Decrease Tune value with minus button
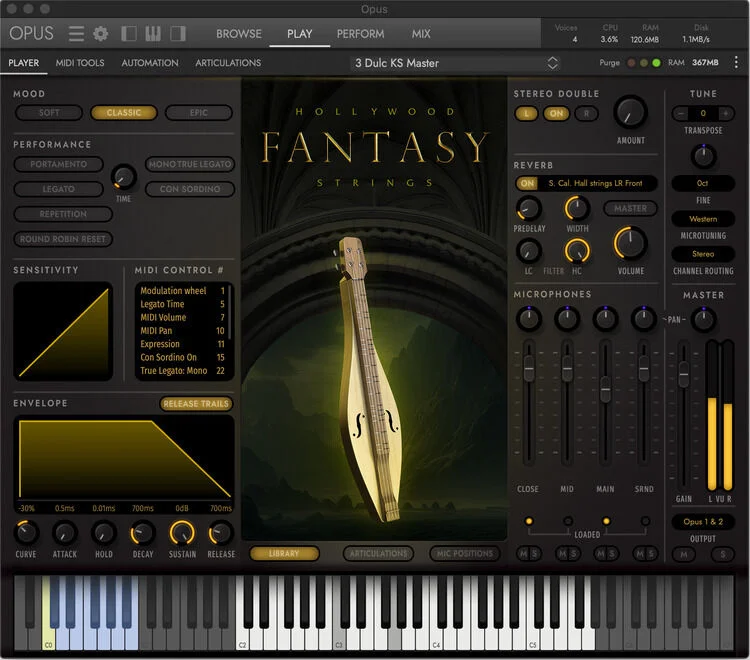This screenshot has width=750, height=660. click(681, 113)
